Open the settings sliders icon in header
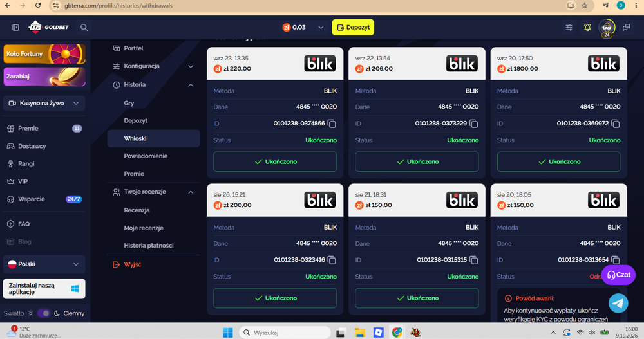 click(569, 28)
